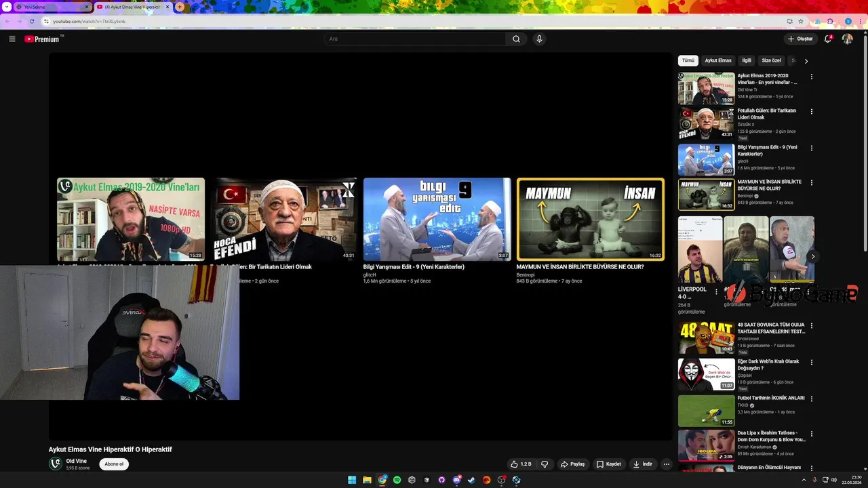This screenshot has height=488, width=868.
Task: Like the video with thumbs-up
Action: click(x=521, y=464)
